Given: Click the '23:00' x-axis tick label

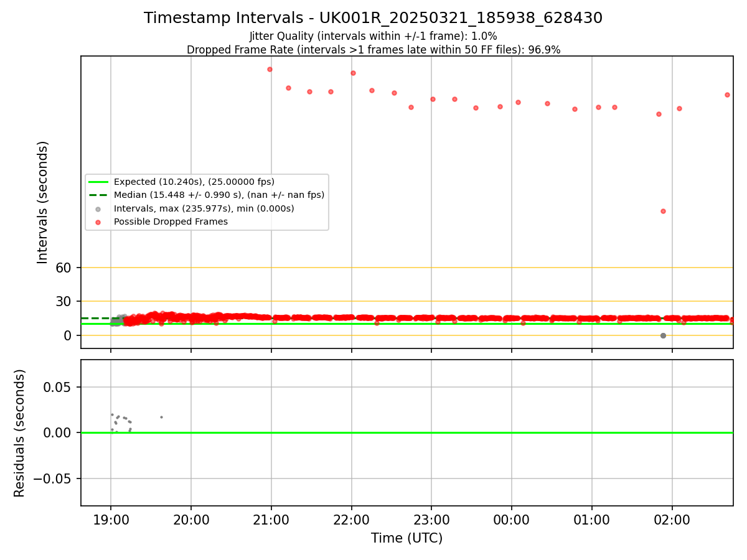Looking at the screenshot, I should tap(431, 520).
